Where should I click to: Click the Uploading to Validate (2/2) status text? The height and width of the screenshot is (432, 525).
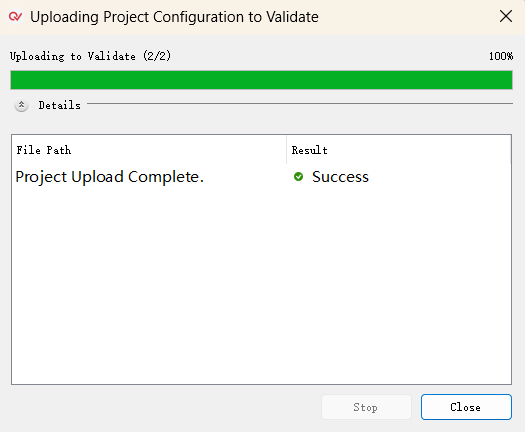click(x=90, y=56)
